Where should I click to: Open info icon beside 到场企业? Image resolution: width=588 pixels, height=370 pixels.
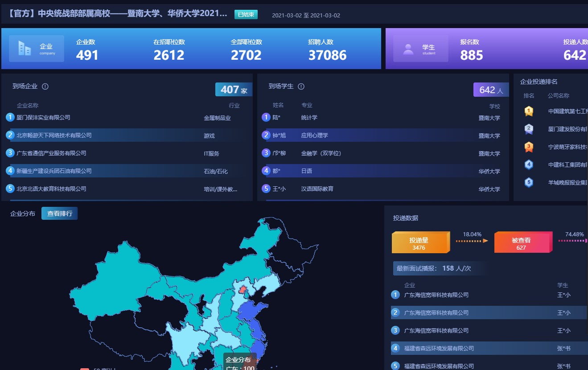click(45, 86)
